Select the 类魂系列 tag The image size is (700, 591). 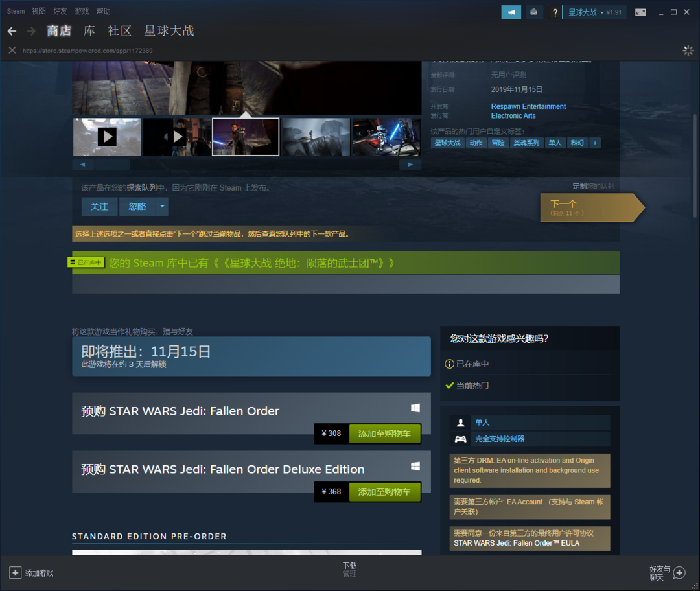526,143
